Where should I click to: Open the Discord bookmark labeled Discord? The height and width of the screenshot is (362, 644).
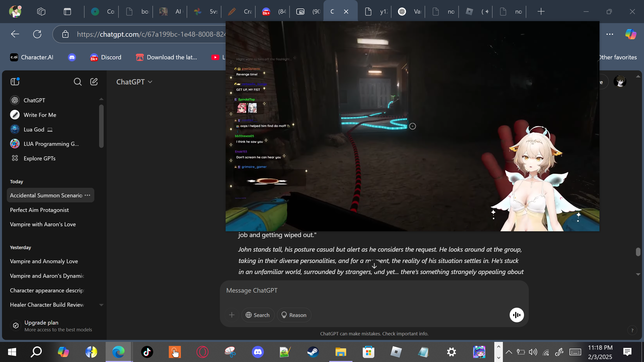[106, 57]
